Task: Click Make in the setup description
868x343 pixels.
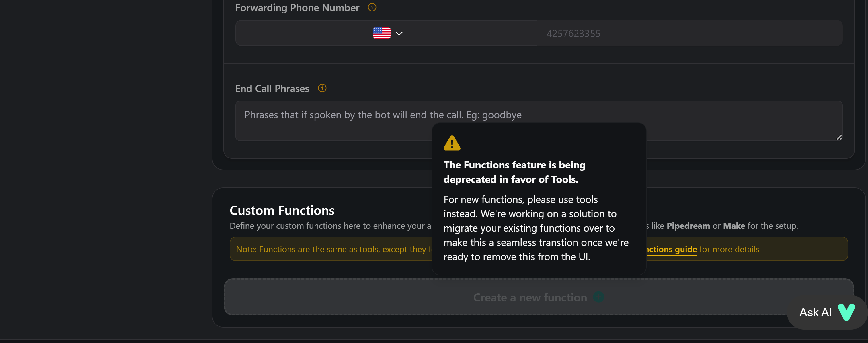Action: 734,226
